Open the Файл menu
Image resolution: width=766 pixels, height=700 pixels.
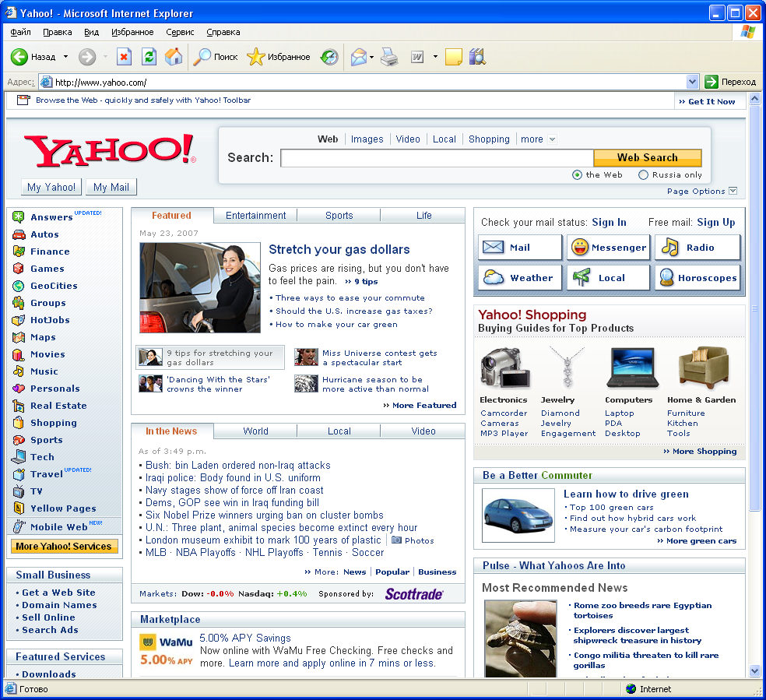20,32
